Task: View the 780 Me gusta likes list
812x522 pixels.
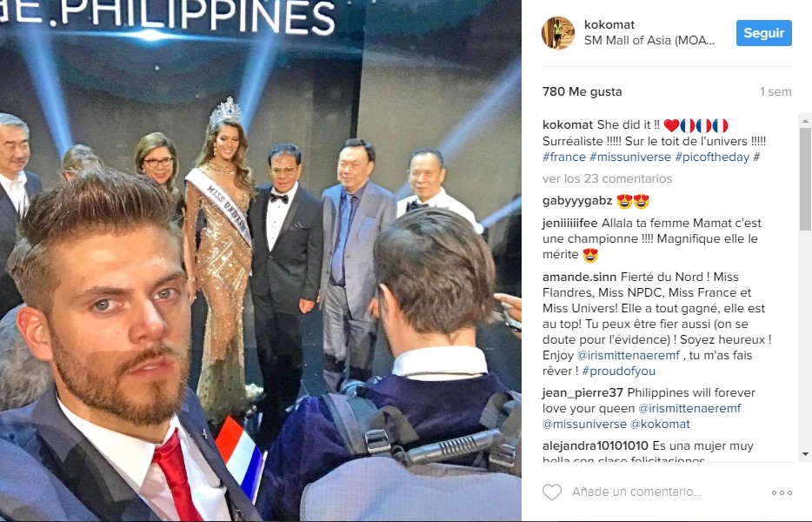Action: click(582, 91)
